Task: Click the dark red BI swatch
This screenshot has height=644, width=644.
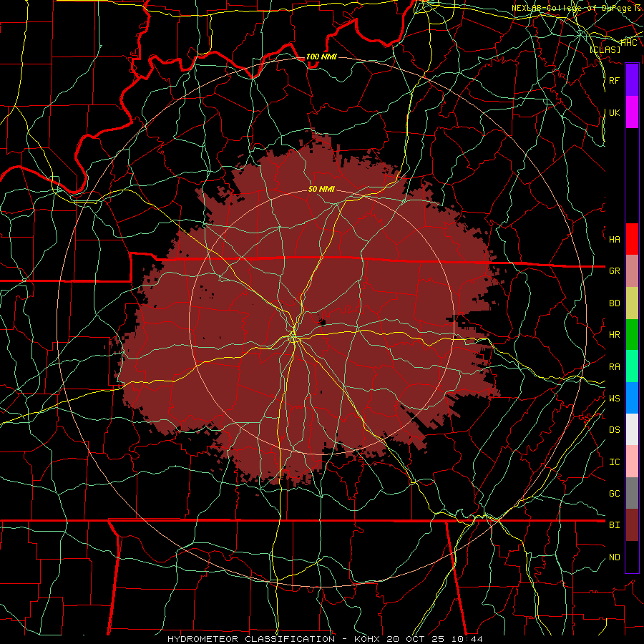Action: click(x=632, y=525)
